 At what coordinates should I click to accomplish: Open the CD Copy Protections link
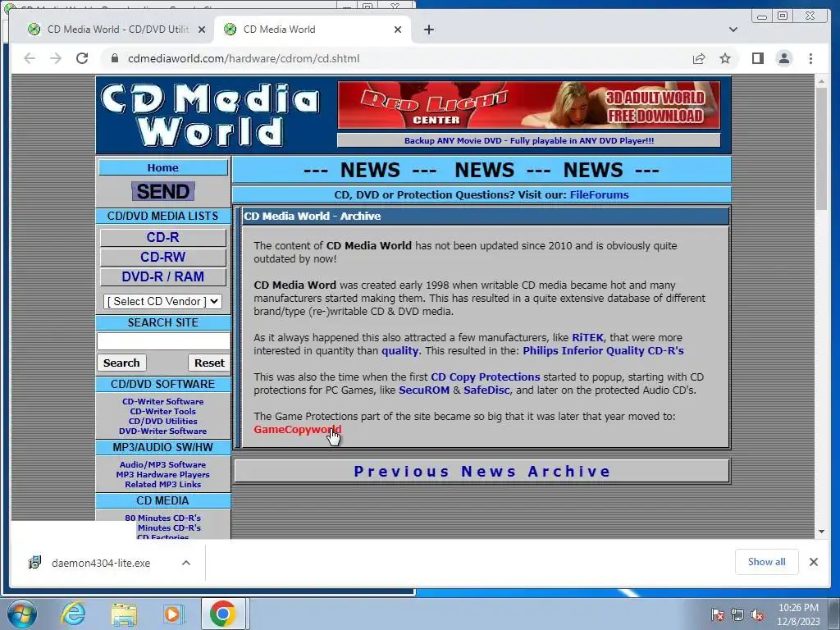(x=486, y=377)
